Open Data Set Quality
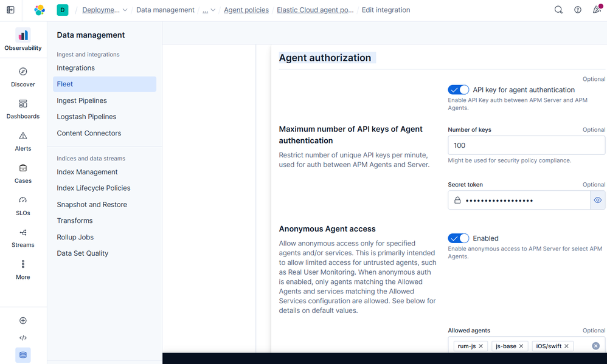 [x=83, y=253]
